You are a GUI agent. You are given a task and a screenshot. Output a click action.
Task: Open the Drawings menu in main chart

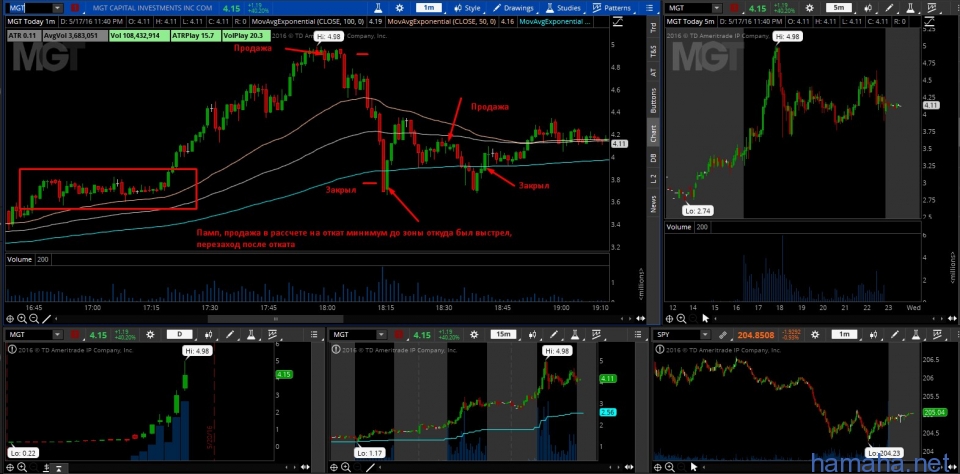coord(514,8)
